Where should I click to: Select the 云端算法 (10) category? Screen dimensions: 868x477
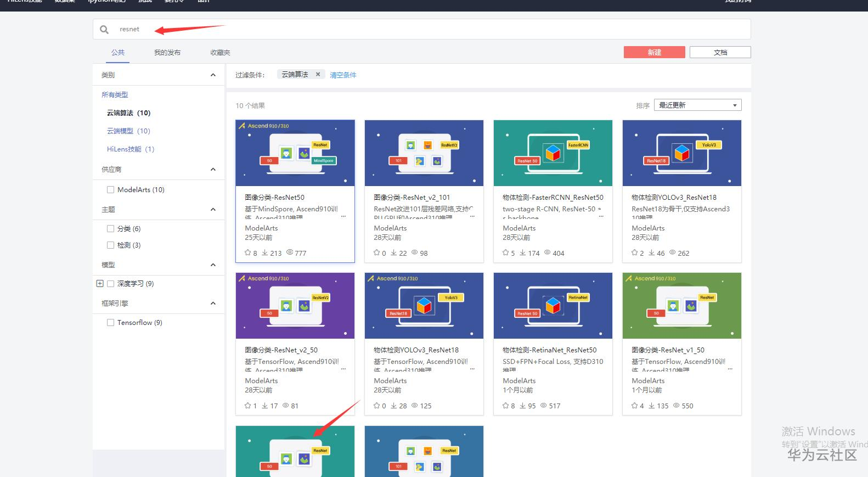tap(128, 113)
